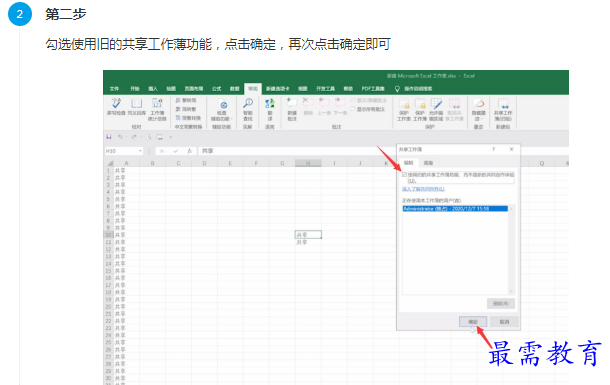Switch to dialog's 高级 Advanced tab
Screen dimensions: 610x385
(x=428, y=163)
